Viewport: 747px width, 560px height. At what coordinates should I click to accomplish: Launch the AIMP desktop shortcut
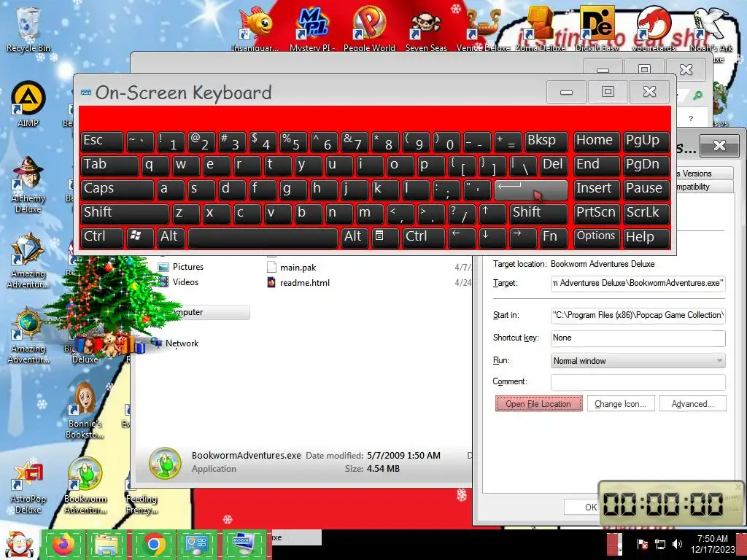(x=28, y=104)
